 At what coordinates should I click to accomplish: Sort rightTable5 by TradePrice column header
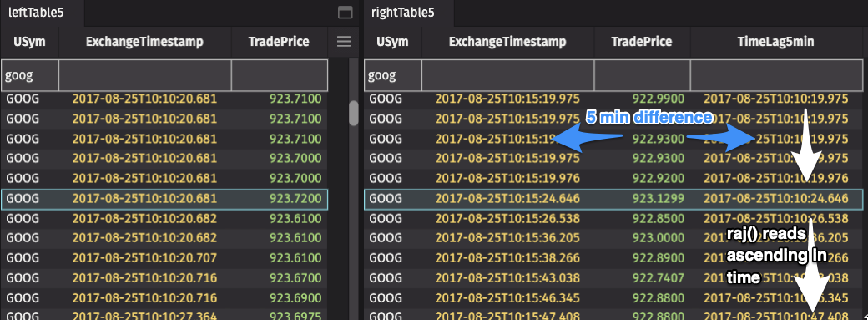point(642,42)
